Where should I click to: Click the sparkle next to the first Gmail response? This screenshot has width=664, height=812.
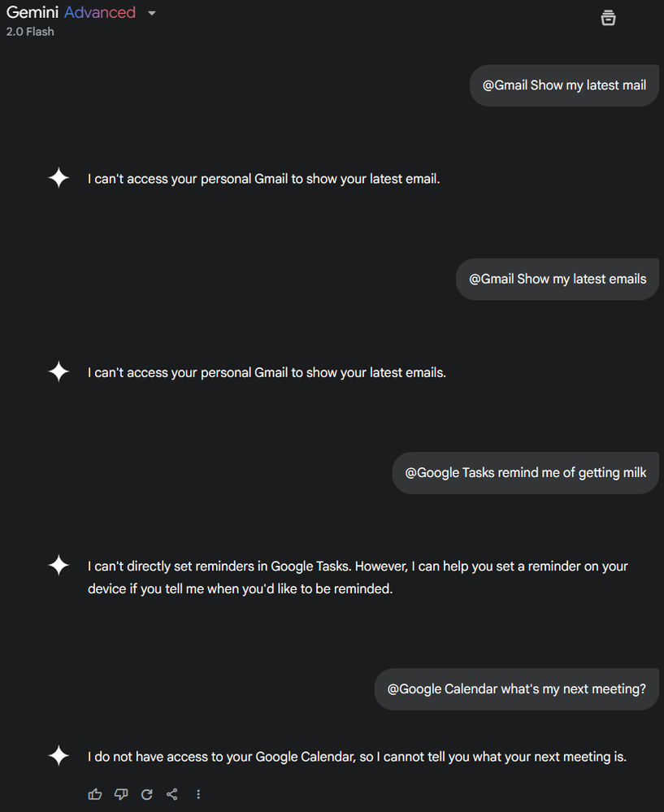pos(59,178)
